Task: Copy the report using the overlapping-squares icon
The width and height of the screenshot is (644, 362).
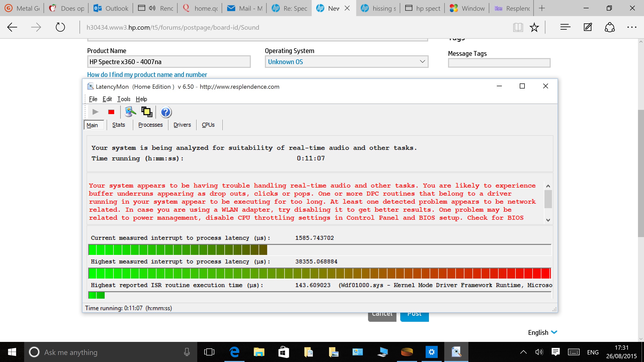Action: tap(147, 112)
